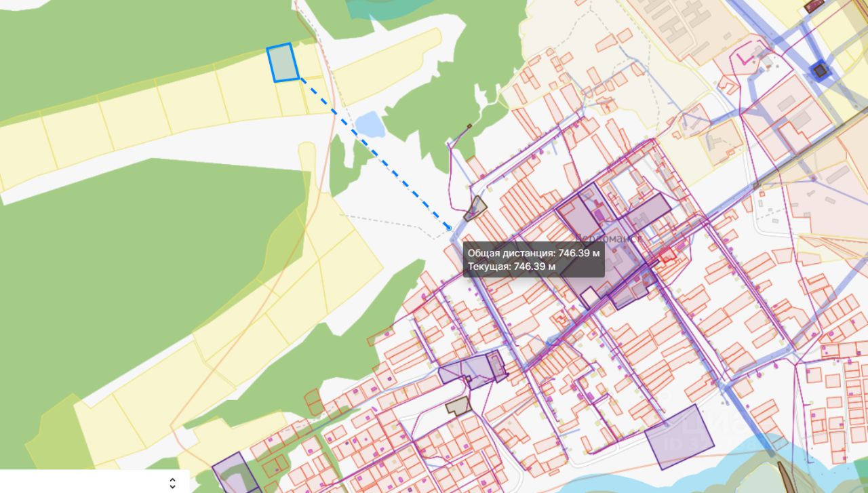Select the small blue pond on map

pos(370,125)
